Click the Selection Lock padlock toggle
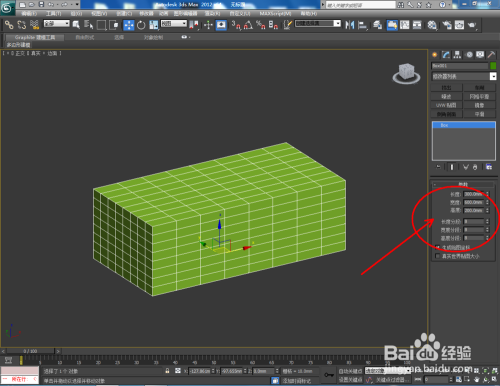The width and height of the screenshot is (500, 386). click(x=167, y=371)
